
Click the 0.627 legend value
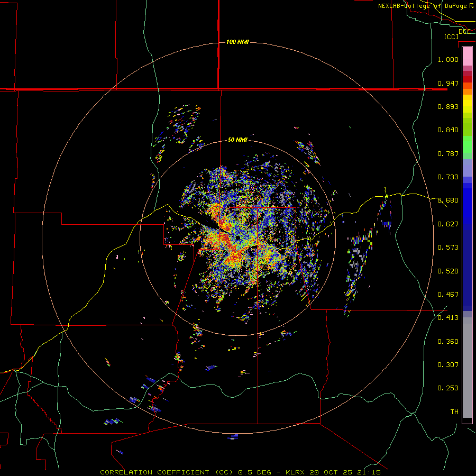448,224
